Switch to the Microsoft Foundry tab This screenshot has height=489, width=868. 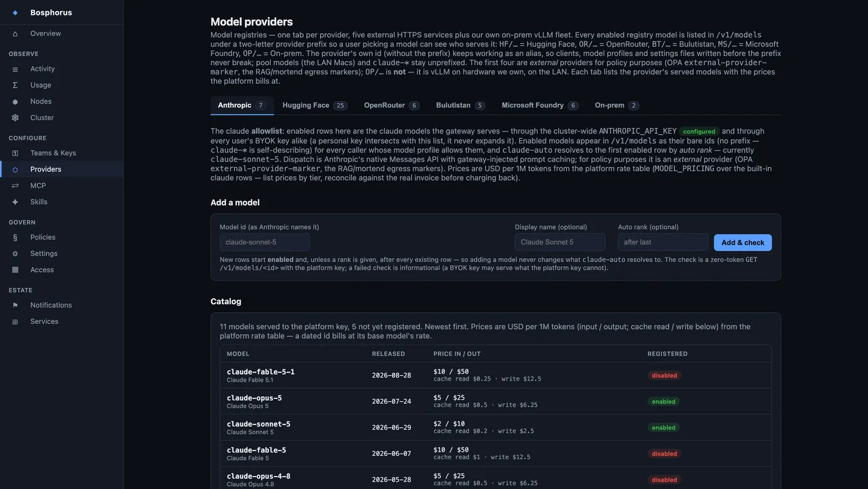pos(540,105)
